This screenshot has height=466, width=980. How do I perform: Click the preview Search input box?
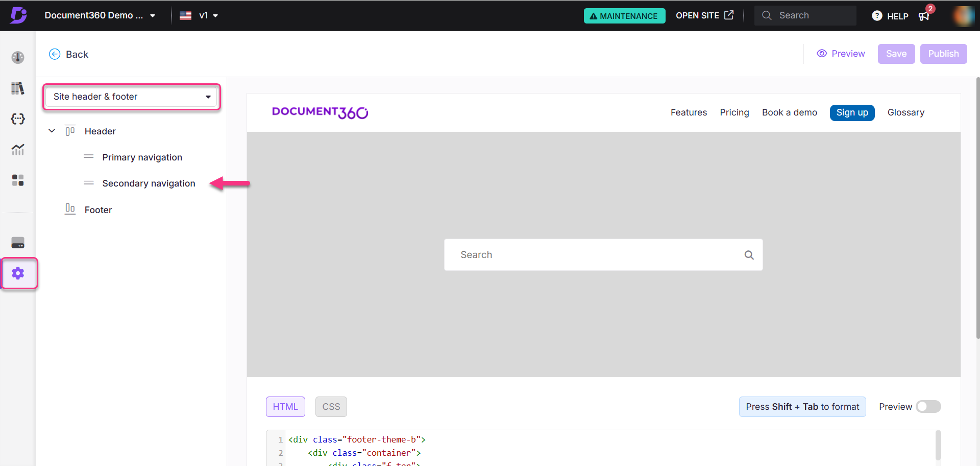(x=603, y=255)
